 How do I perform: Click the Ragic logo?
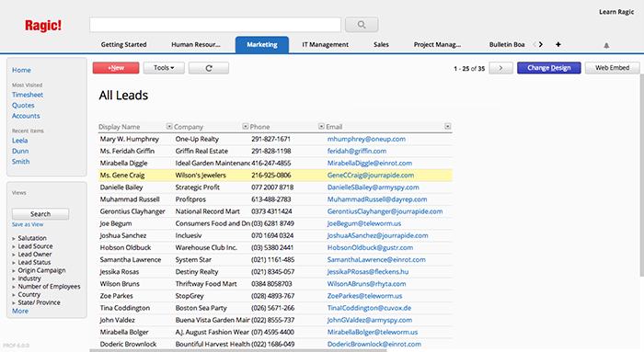tap(43, 26)
